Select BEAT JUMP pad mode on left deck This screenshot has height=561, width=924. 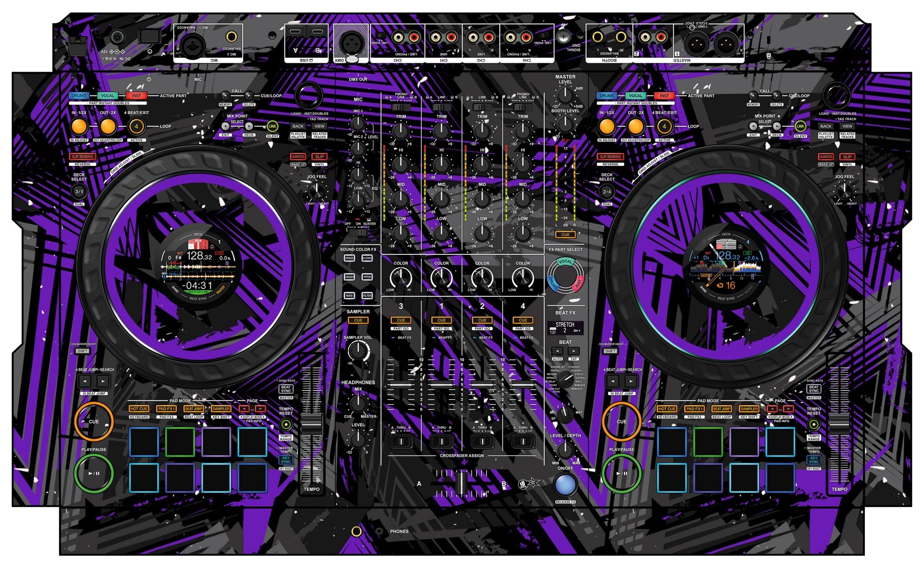(194, 409)
